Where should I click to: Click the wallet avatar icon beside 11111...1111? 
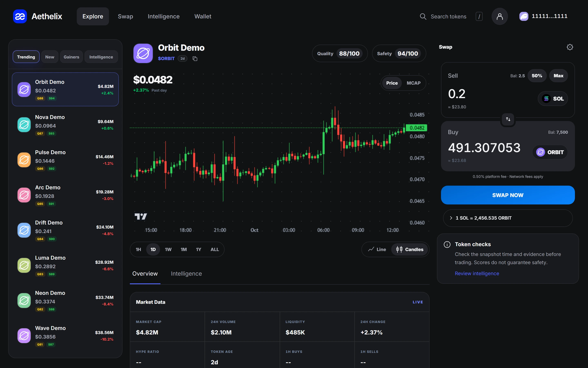[524, 16]
